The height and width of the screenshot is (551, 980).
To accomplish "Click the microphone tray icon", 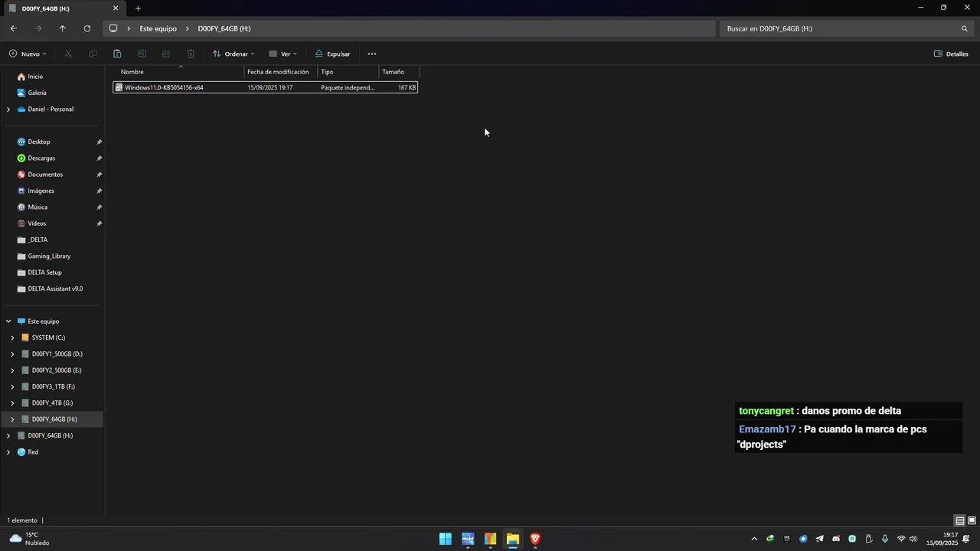I will point(885,539).
